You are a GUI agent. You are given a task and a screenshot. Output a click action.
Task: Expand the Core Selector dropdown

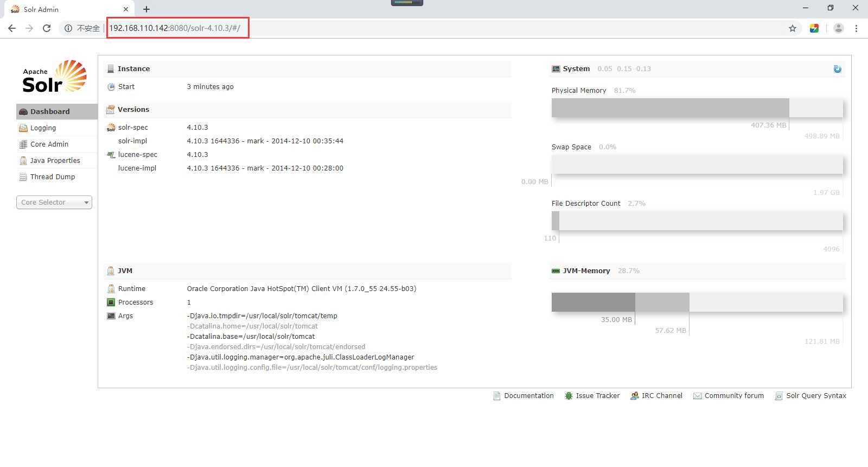(54, 202)
